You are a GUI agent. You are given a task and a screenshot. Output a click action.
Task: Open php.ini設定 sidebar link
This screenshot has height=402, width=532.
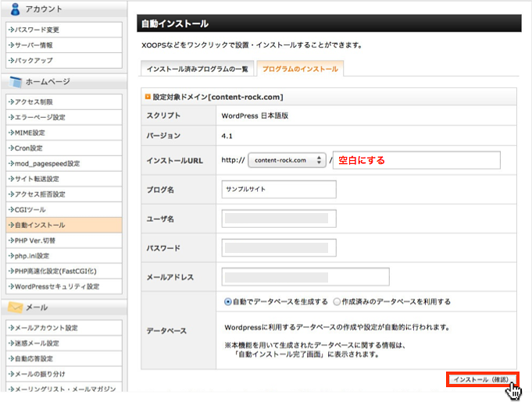pos(64,256)
